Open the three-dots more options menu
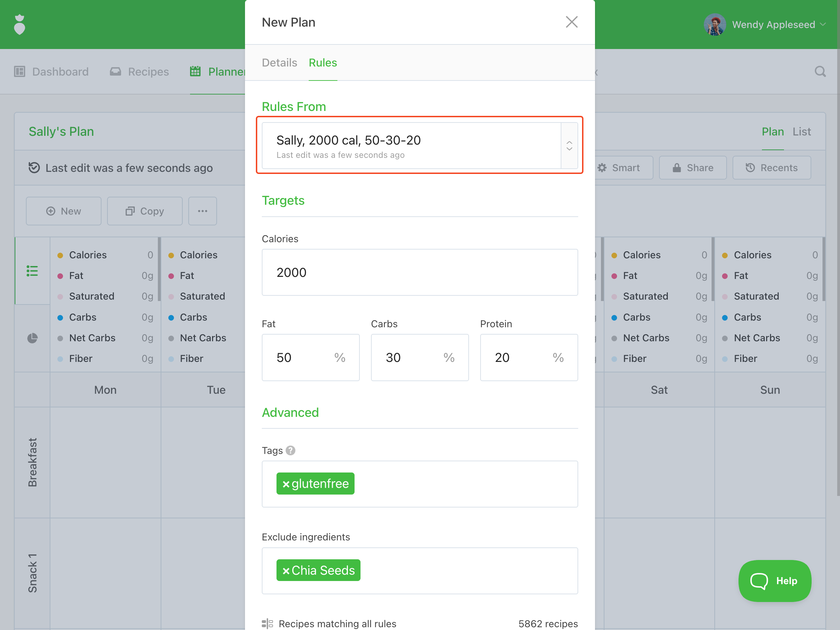 coord(202,211)
